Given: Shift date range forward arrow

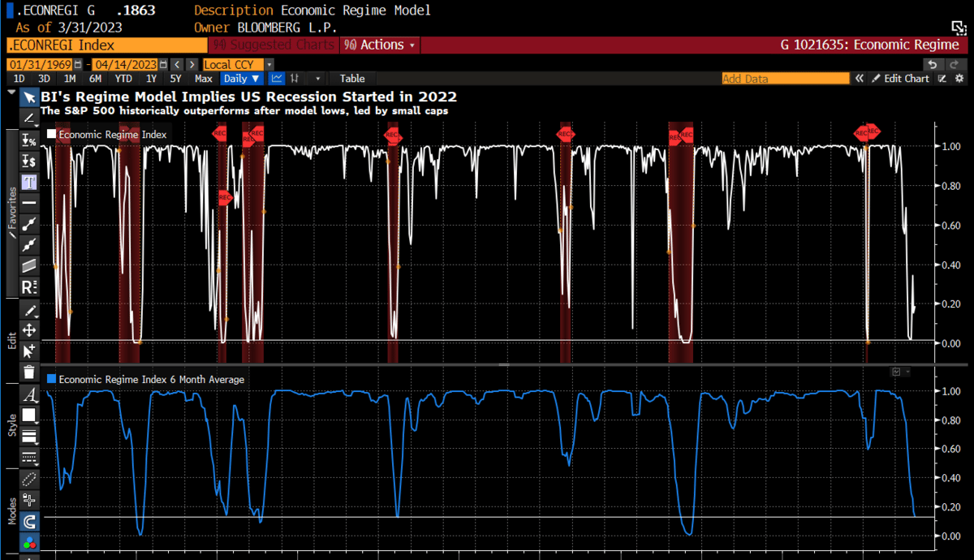Looking at the screenshot, I should coord(191,64).
